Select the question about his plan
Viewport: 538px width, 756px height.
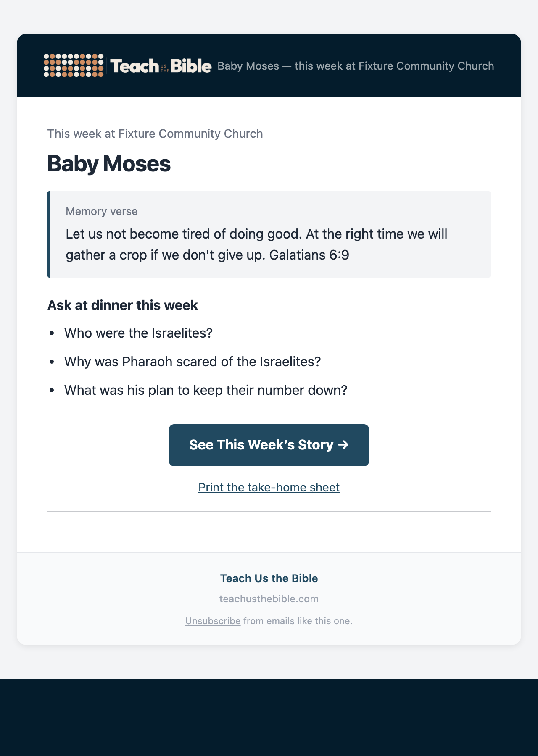tap(206, 390)
